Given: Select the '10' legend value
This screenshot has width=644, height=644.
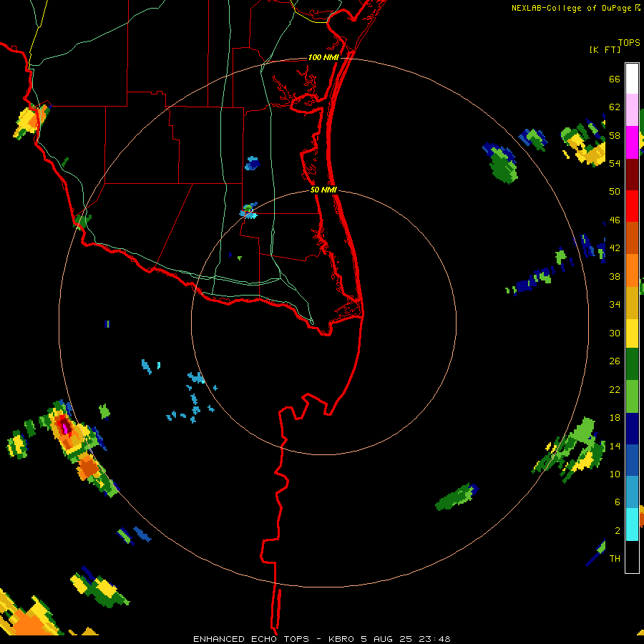Looking at the screenshot, I should (x=615, y=474).
